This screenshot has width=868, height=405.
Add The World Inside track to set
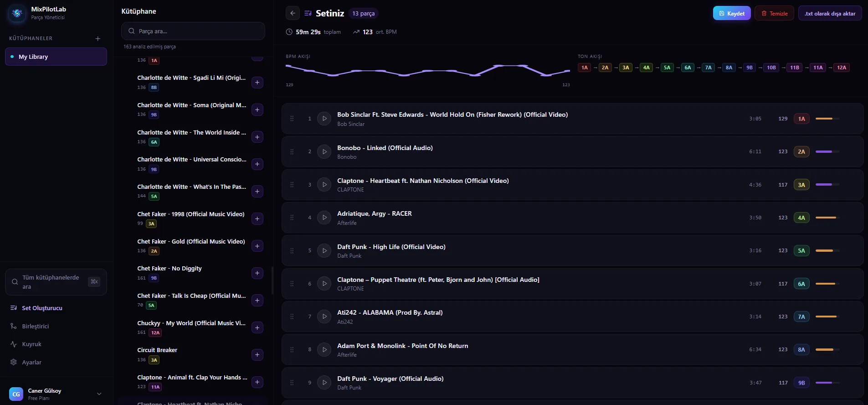[x=257, y=137]
